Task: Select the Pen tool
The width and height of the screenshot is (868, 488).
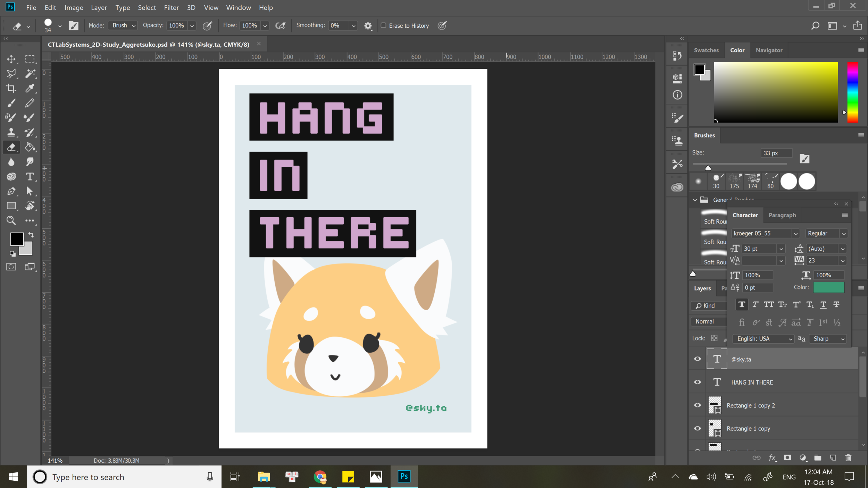Action: coord(11,191)
